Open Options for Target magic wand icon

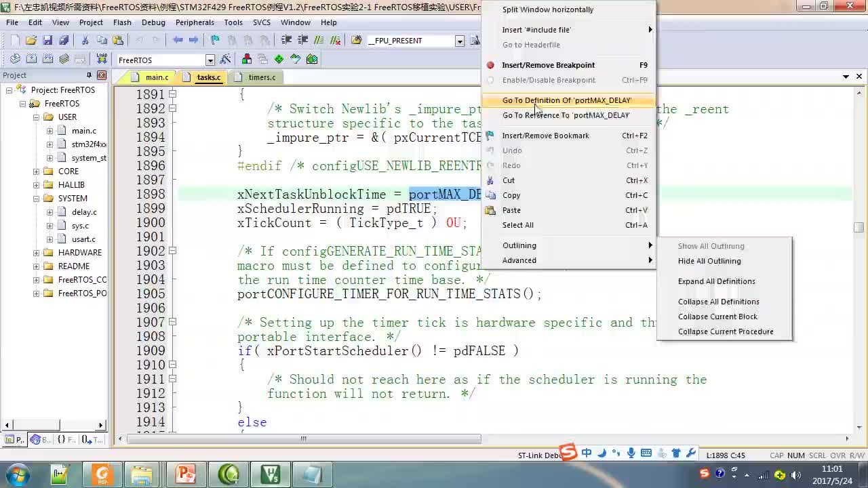(226, 59)
